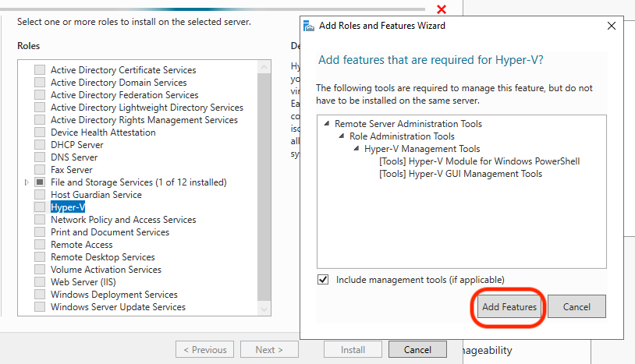Click the wizard icon in dialog title bar
This screenshot has height=364, width=635.
309,26
